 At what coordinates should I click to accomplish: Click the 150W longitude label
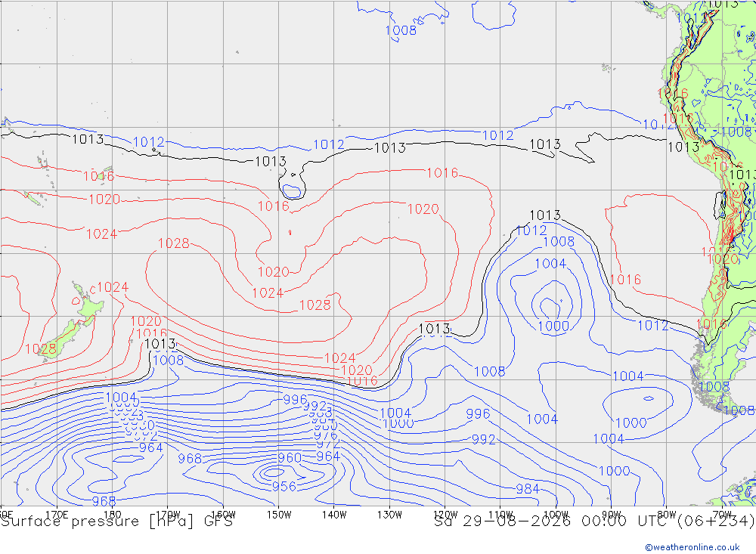pyautogui.click(x=279, y=515)
